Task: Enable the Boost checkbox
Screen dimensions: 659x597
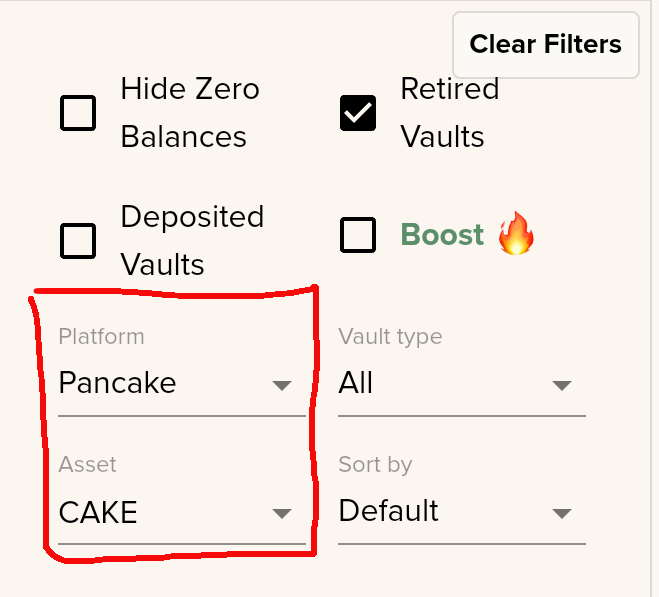Action: (358, 235)
